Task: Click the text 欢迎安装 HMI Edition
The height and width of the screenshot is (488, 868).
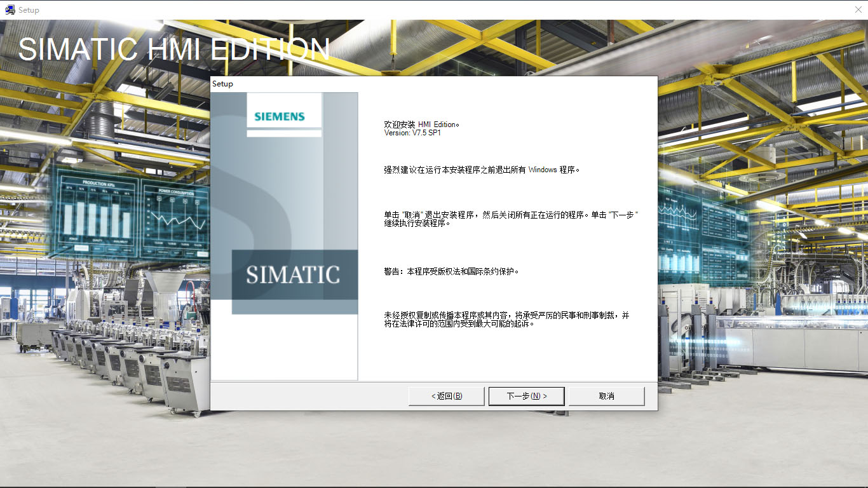Action: pyautogui.click(x=421, y=125)
